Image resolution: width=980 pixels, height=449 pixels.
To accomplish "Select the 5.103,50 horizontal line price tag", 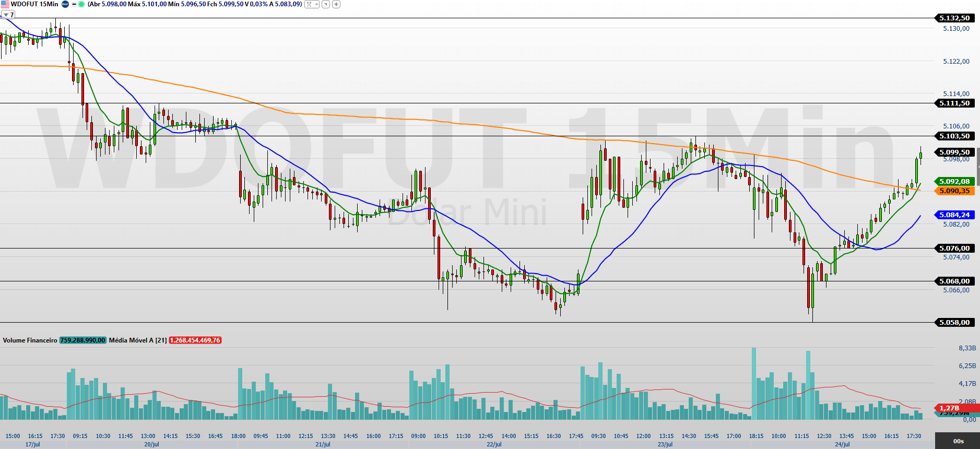I will (x=954, y=136).
